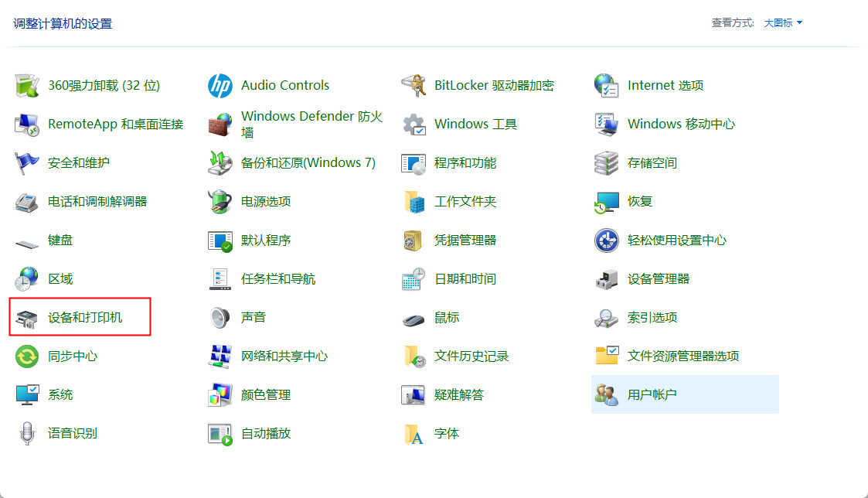
Task: Open the 安全和维护 flag icon
Action: [26, 163]
